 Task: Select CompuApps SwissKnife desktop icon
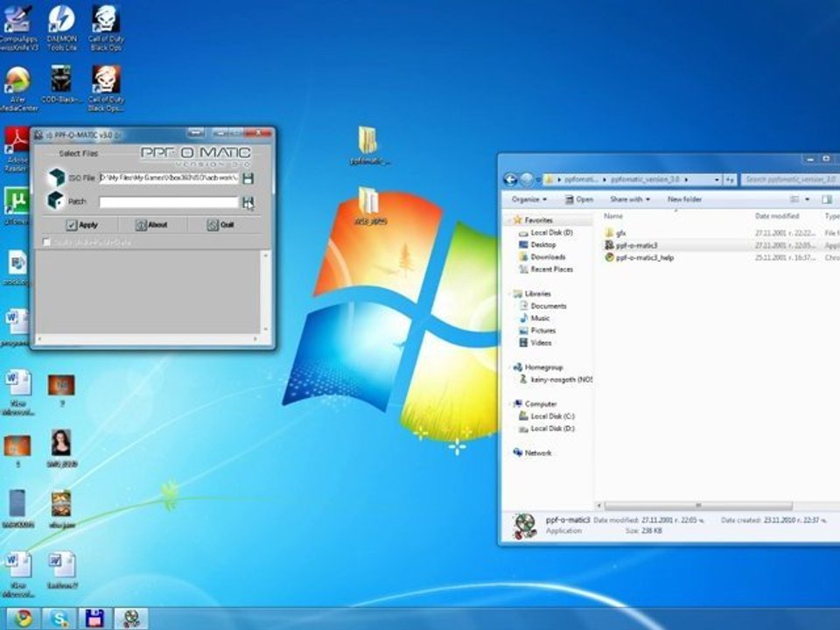(x=17, y=27)
